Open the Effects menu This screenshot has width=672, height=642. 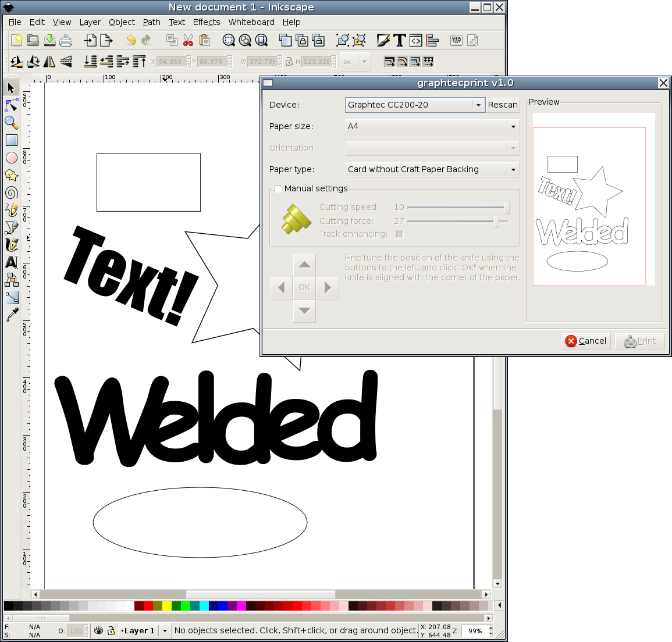click(207, 22)
